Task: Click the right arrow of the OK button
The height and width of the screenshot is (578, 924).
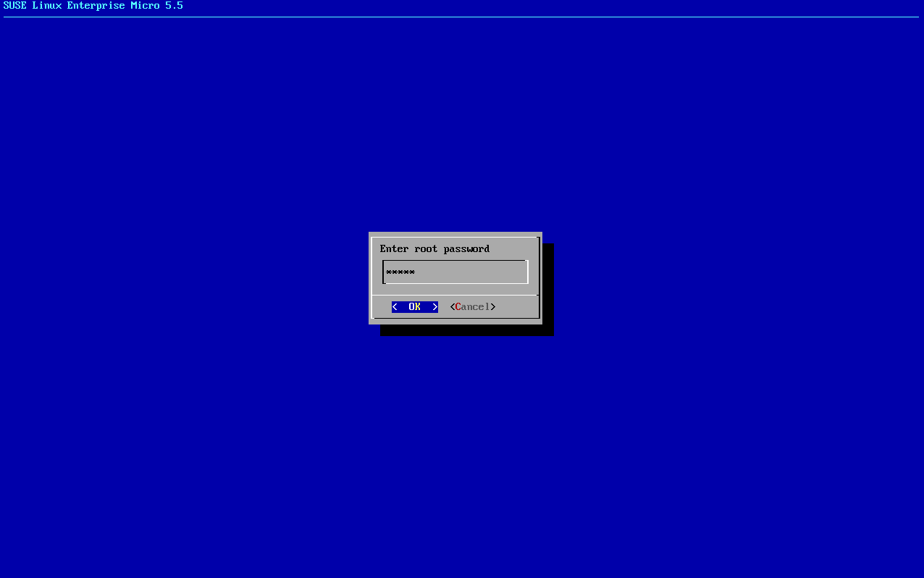Action: (x=434, y=306)
